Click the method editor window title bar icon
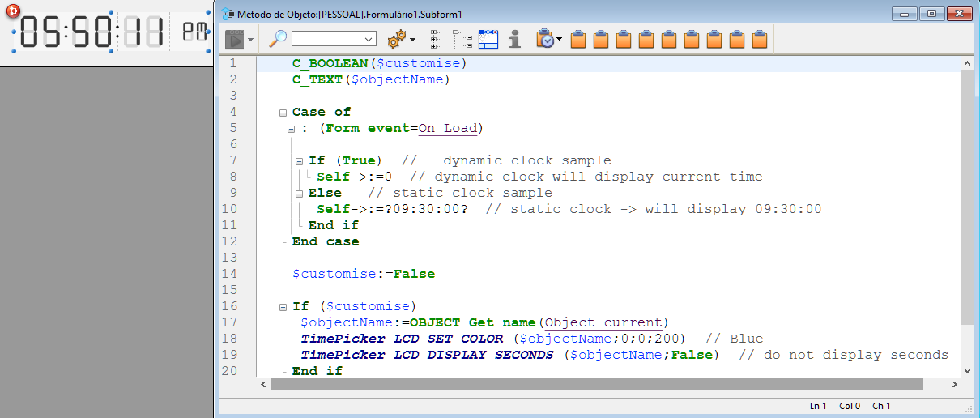Image resolution: width=980 pixels, height=418 pixels. point(228,13)
